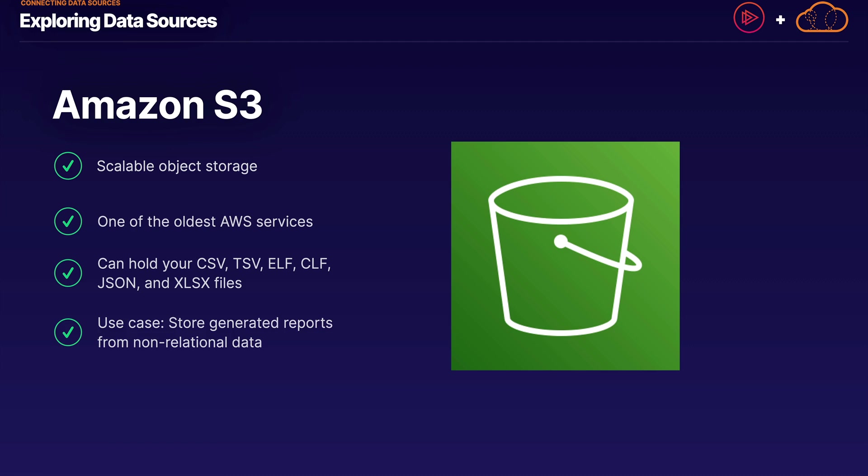Click the word Amazon in the heading
The image size is (868, 476).
[x=129, y=105]
